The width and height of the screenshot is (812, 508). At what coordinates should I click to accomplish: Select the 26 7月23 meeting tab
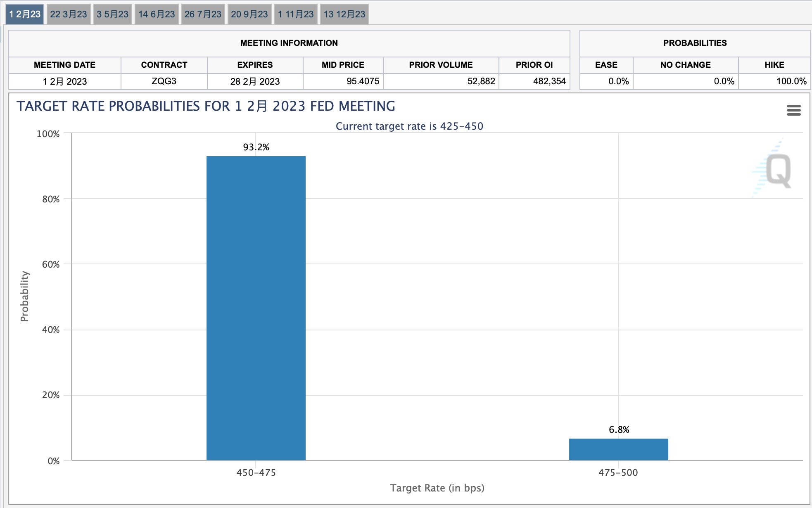coord(203,14)
